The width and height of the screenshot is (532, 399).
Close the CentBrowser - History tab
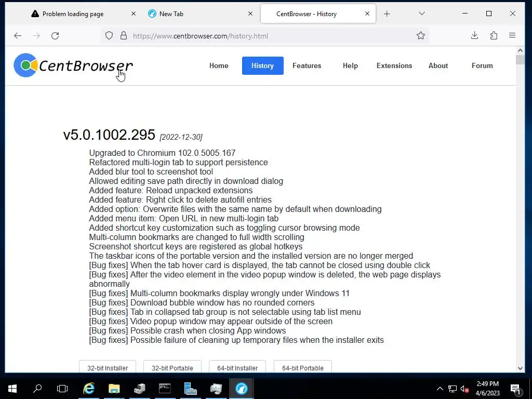367,14
